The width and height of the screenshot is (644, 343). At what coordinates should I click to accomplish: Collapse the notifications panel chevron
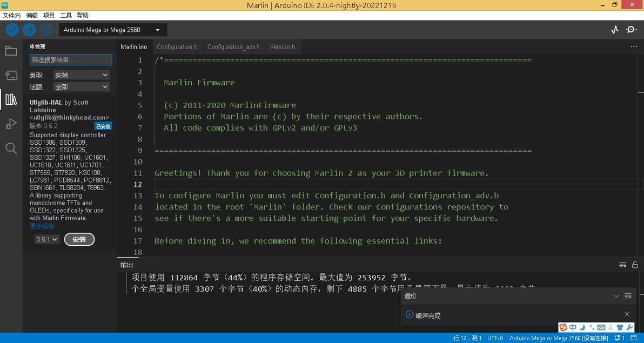click(x=616, y=296)
